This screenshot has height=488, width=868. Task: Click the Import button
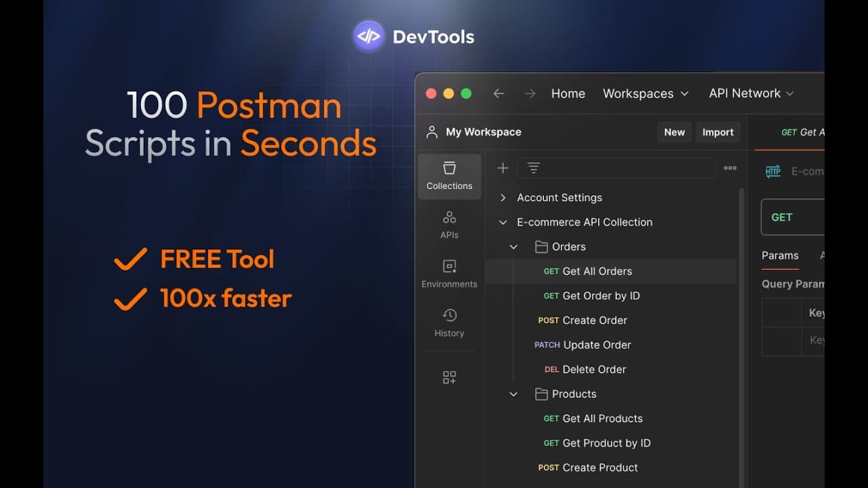pyautogui.click(x=717, y=132)
